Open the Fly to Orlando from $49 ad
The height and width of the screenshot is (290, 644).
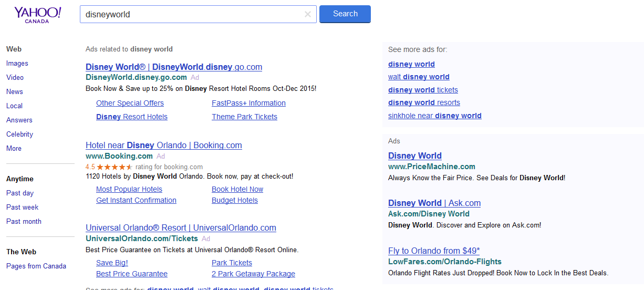(x=434, y=251)
